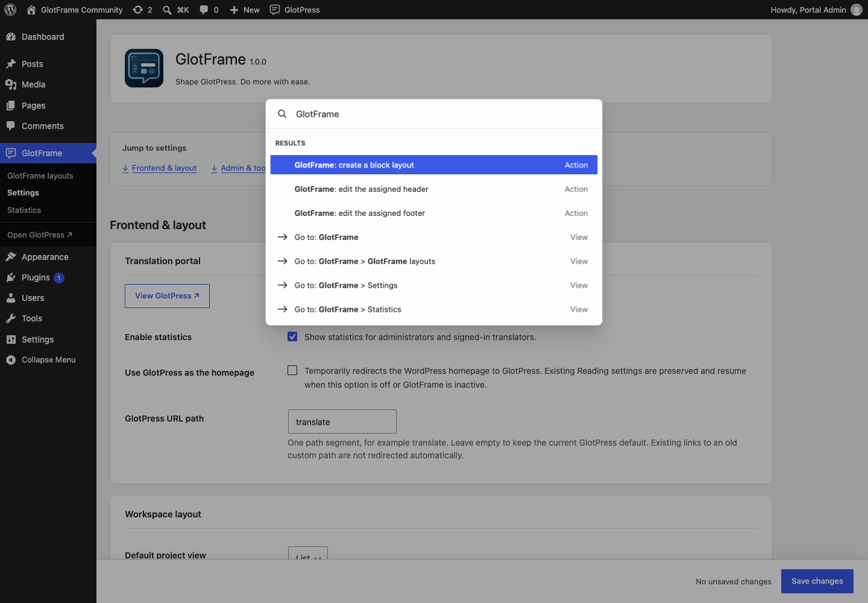This screenshot has width=868, height=603.
Task: Click the Settings sliders icon in the sidebar
Action: pyautogui.click(x=11, y=339)
